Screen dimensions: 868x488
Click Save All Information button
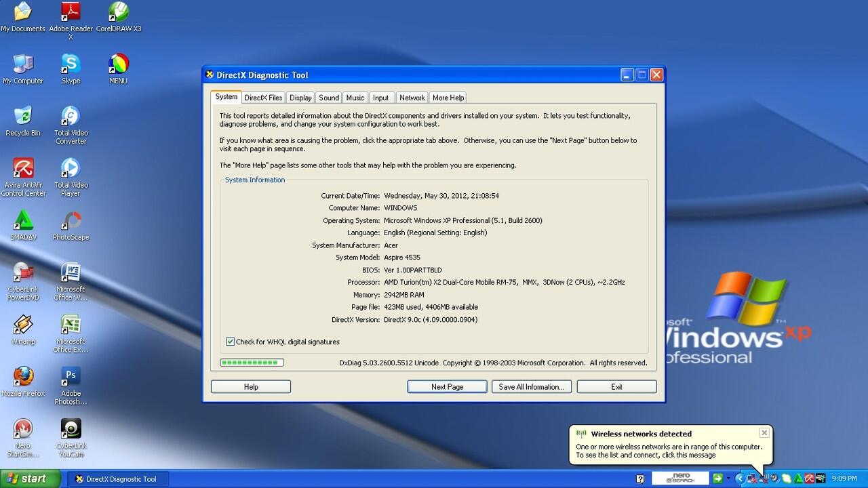[x=532, y=386]
